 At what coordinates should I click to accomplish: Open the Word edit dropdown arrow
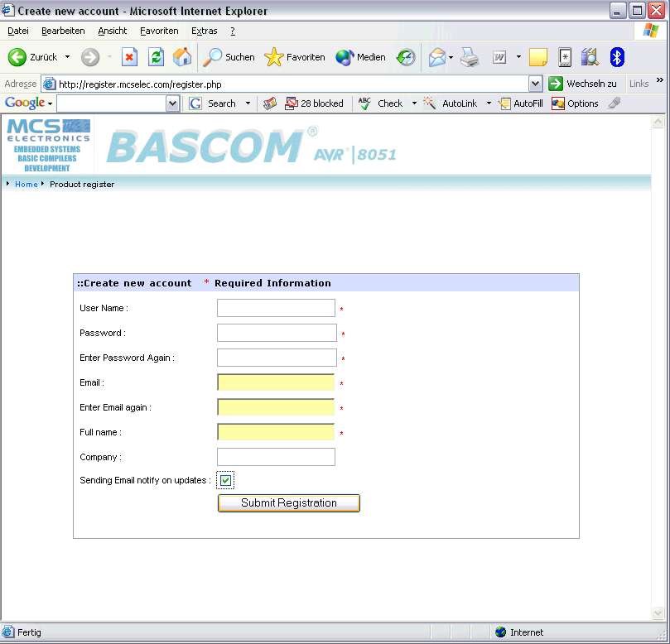point(518,57)
